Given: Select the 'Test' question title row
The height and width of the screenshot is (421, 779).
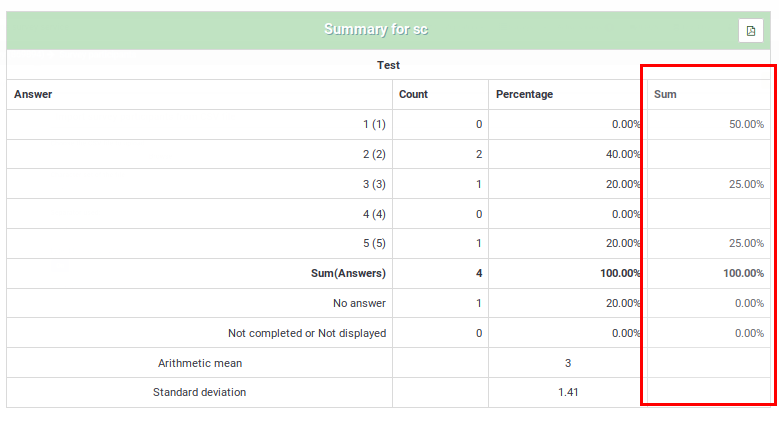Looking at the screenshot, I should tap(388, 65).
